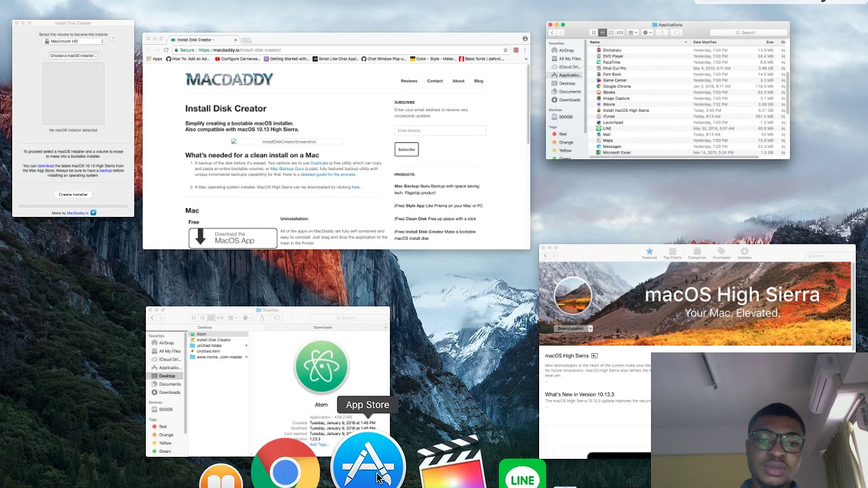Click Add Tags link in Atom preview

pos(319,445)
